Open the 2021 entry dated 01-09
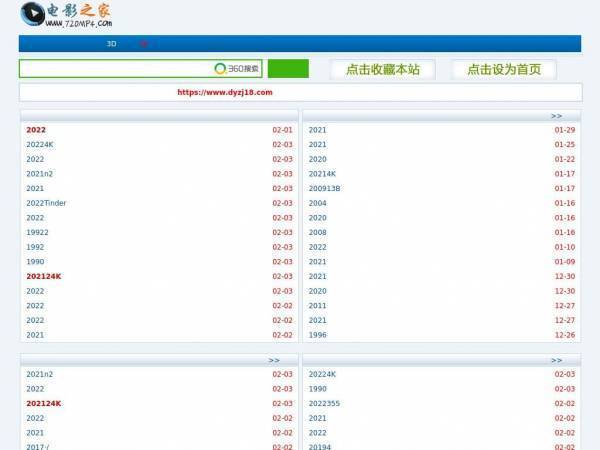 click(x=318, y=262)
